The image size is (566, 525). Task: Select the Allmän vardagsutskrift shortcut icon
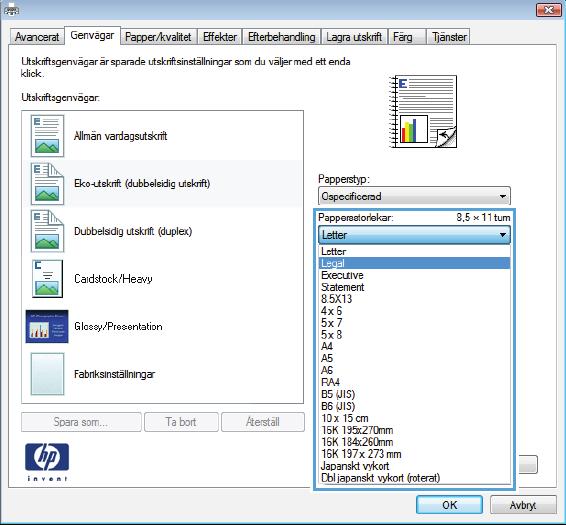47,136
